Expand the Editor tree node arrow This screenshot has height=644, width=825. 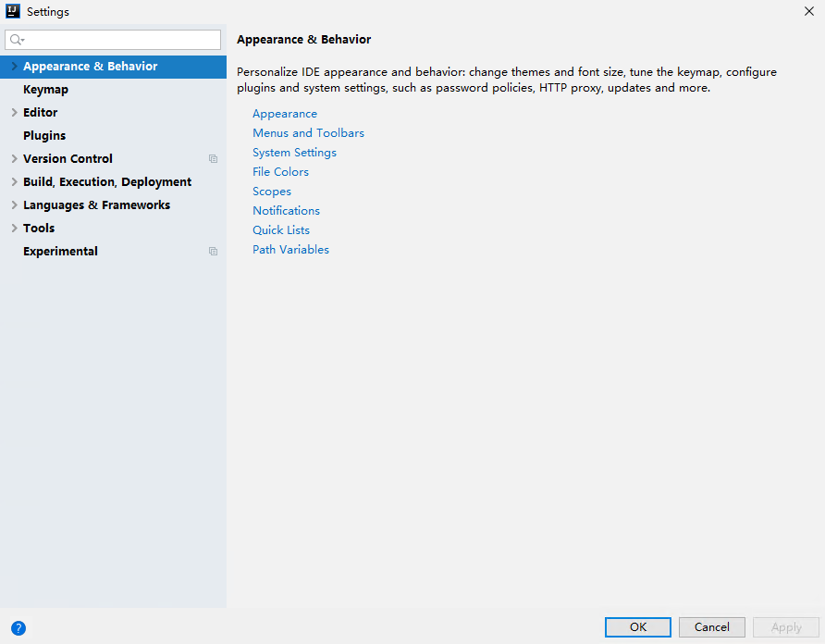coord(14,112)
